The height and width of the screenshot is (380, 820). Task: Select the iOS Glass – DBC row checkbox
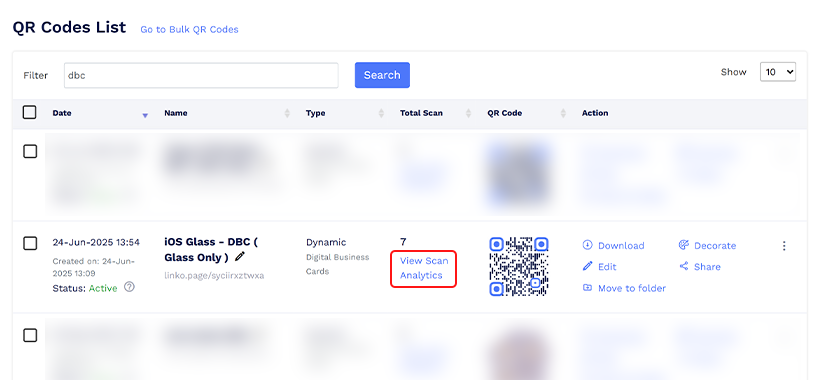pyautogui.click(x=30, y=243)
